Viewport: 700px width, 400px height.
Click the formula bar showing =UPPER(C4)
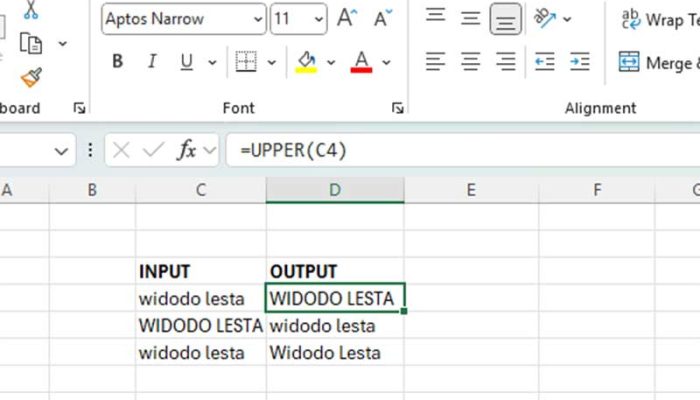[463, 150]
